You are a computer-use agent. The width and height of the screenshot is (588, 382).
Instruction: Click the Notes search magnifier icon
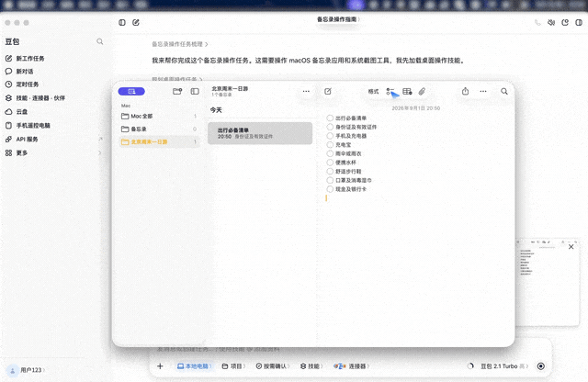504,91
